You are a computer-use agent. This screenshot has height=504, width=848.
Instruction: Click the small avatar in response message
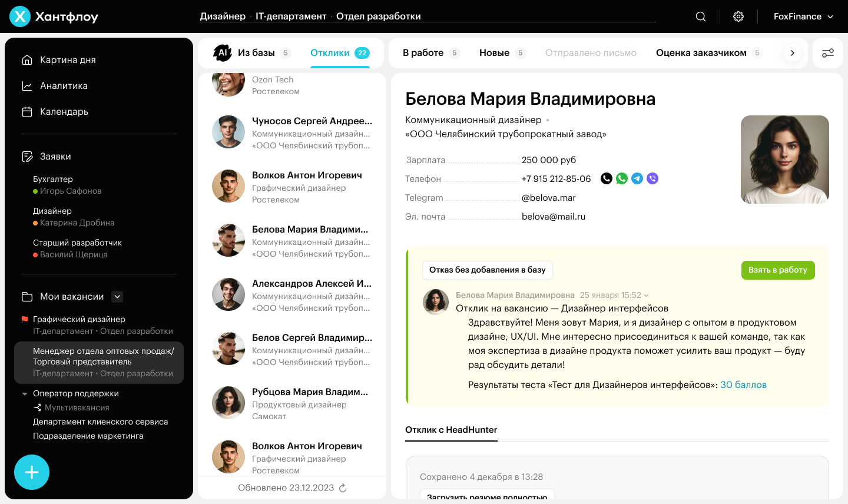pyautogui.click(x=436, y=302)
